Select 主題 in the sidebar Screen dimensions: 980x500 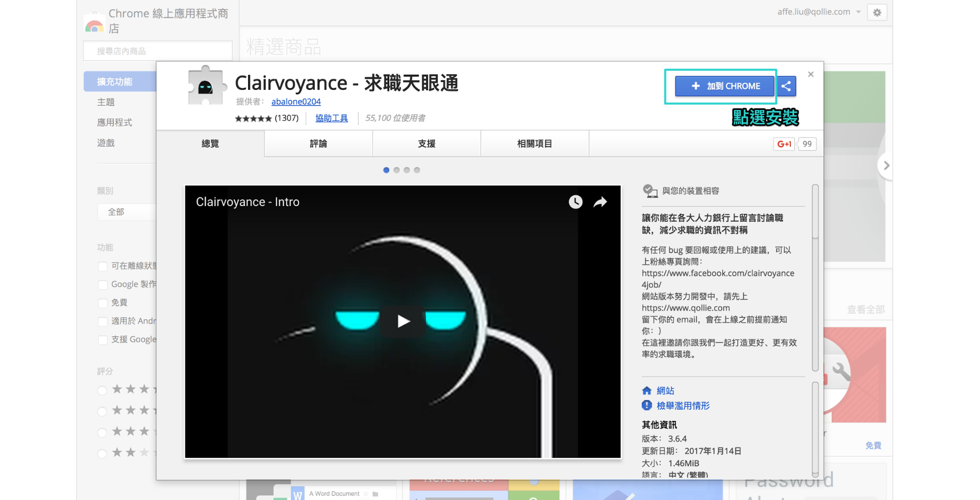[x=106, y=102]
